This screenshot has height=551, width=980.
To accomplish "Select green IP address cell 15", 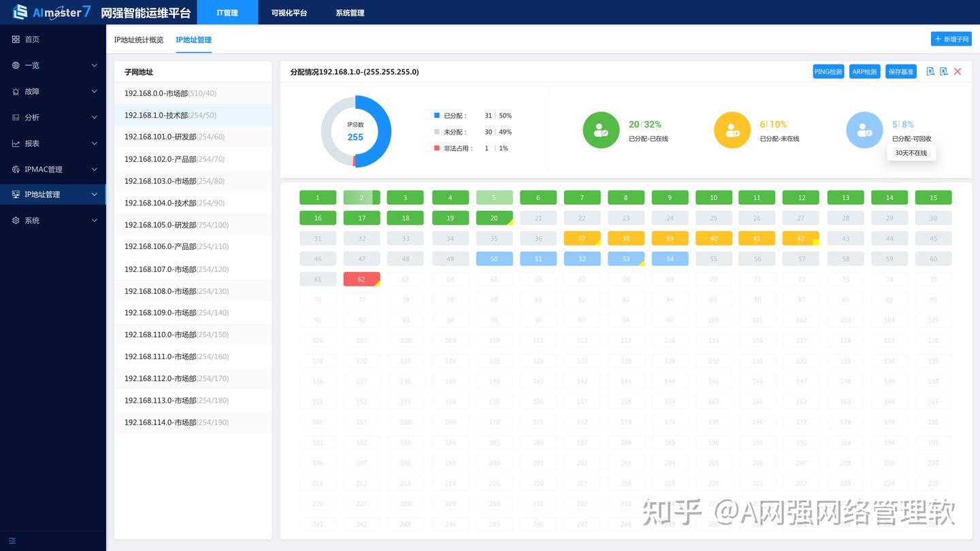I will coord(933,198).
